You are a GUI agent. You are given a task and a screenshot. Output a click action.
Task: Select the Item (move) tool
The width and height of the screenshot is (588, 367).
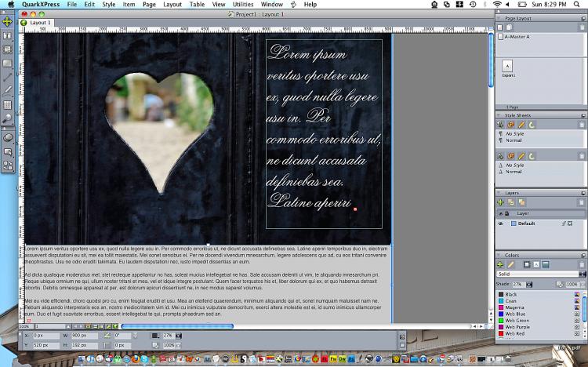point(8,22)
